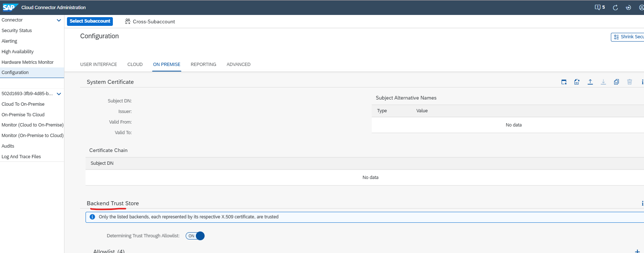Image resolution: width=644 pixels, height=253 pixels.
Task: Create a self-signed system certificate
Action: coord(564,82)
